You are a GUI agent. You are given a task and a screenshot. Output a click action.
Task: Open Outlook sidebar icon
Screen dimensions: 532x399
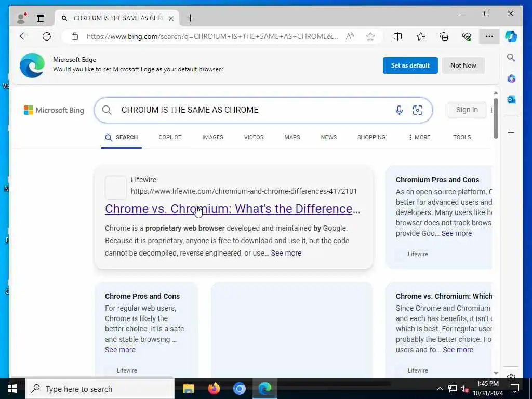(x=511, y=99)
